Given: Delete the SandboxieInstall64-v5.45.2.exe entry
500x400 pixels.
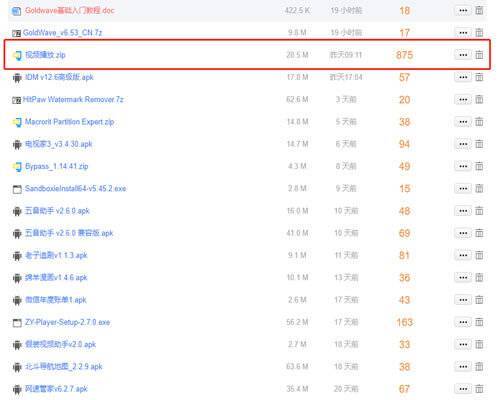Looking at the screenshot, I should point(479,188).
